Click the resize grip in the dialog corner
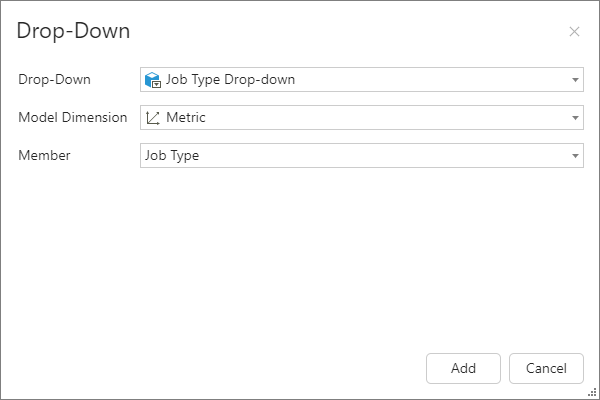This screenshot has height=400, width=600. click(591, 392)
